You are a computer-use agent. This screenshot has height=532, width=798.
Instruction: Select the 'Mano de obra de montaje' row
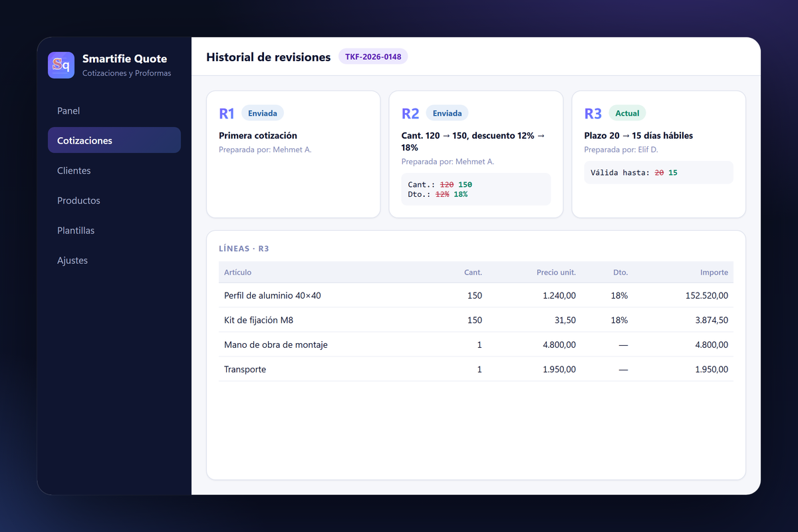coord(476,344)
